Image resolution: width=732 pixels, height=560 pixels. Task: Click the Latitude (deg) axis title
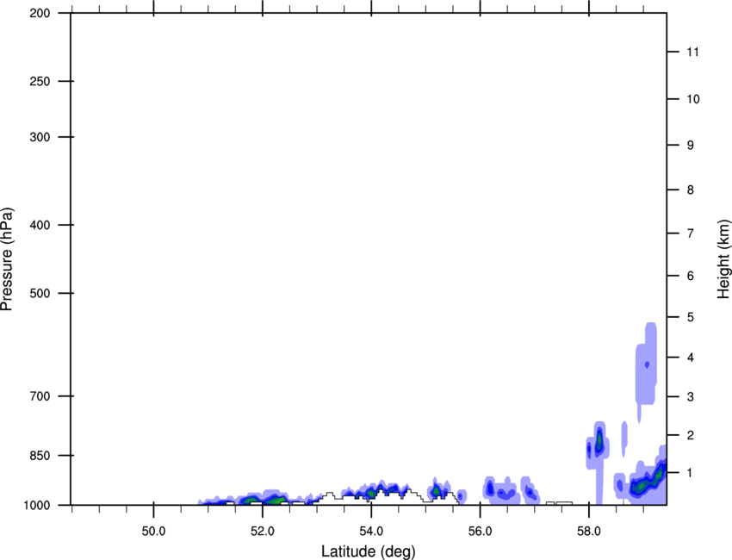click(x=368, y=551)
